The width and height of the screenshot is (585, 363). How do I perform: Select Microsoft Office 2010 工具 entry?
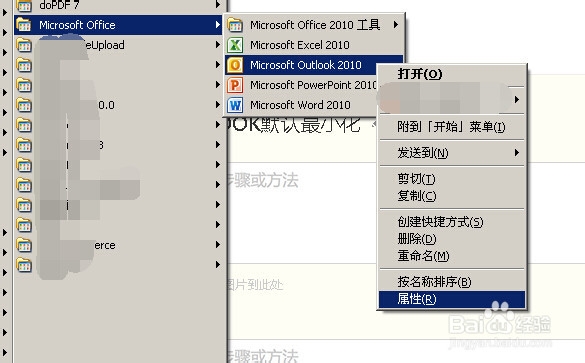314,25
